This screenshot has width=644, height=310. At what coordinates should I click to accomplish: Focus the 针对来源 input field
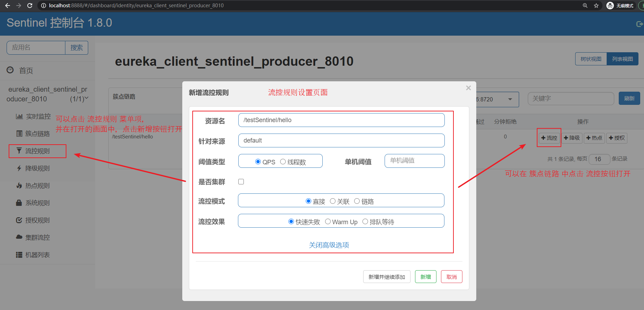341,140
